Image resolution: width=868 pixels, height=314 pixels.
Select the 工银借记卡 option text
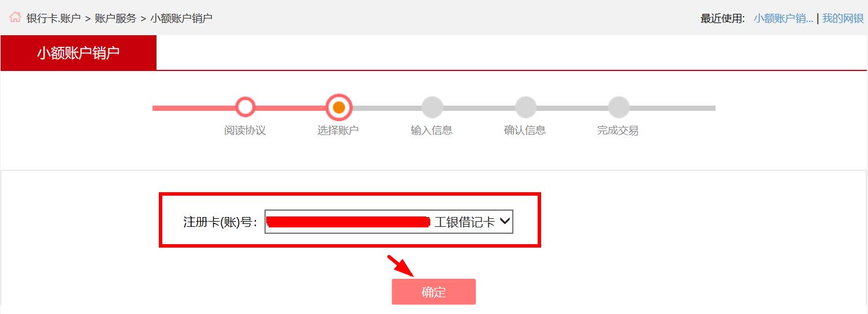(465, 222)
